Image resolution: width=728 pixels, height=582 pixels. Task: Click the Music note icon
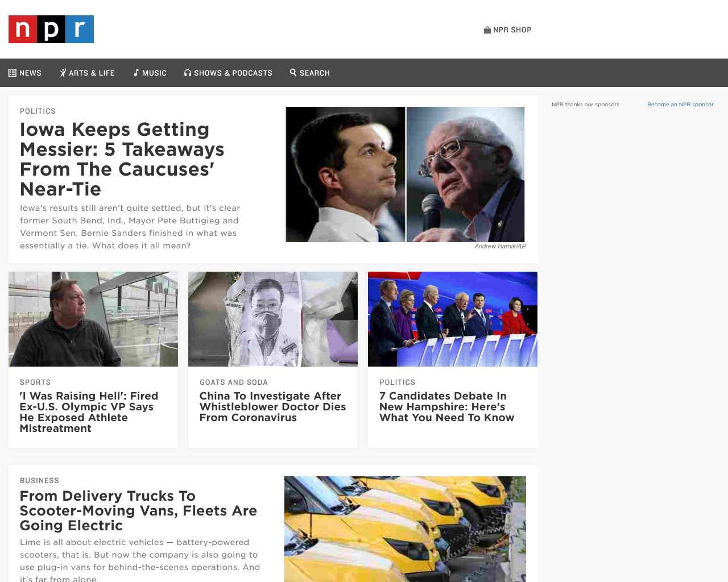tap(136, 73)
